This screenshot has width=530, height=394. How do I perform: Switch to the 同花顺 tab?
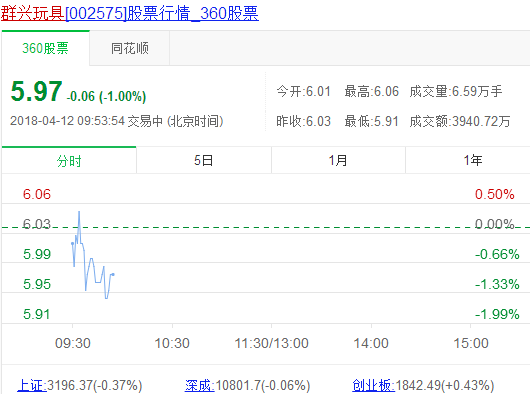pyautogui.click(x=130, y=48)
